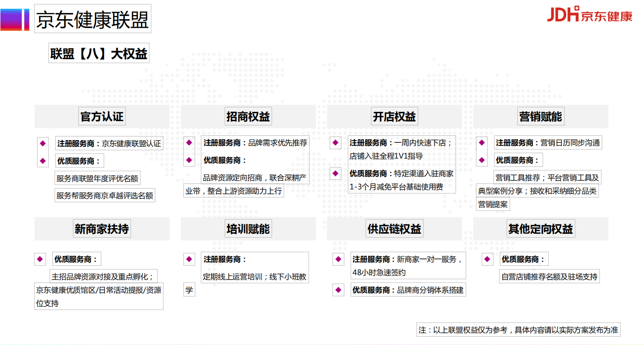Click text 注册服务商:营销日历同步沟通

click(548, 143)
